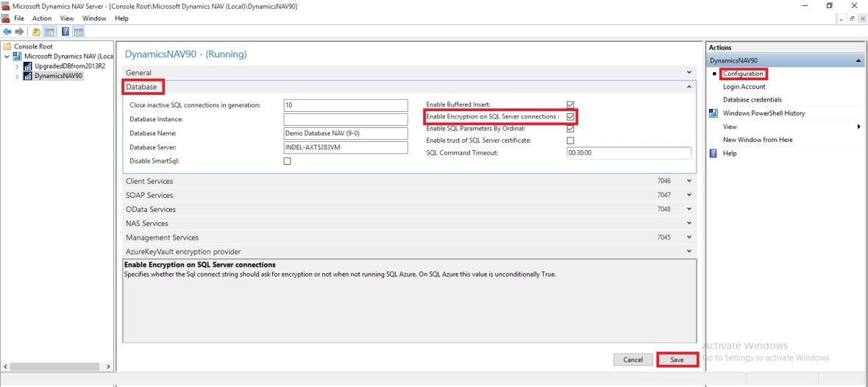Expand the NAS Services section chevron
The image size is (868, 387).
pyautogui.click(x=689, y=223)
